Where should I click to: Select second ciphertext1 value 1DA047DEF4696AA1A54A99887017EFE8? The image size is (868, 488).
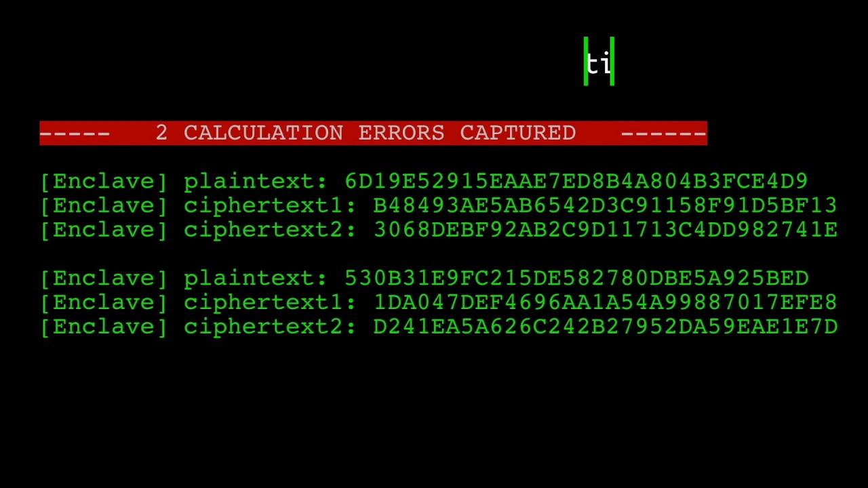tap(605, 302)
